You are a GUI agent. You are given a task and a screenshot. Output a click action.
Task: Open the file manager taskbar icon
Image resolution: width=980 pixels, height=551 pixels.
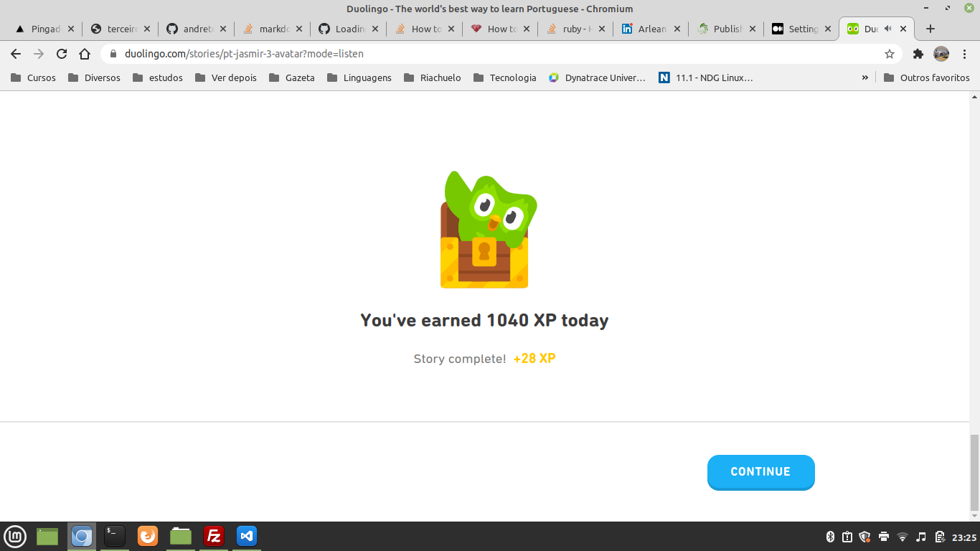coord(181,536)
